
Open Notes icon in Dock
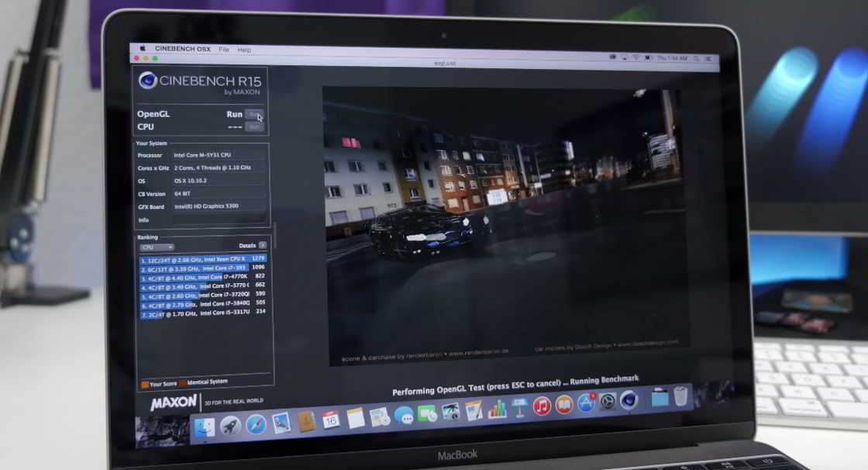(x=356, y=419)
